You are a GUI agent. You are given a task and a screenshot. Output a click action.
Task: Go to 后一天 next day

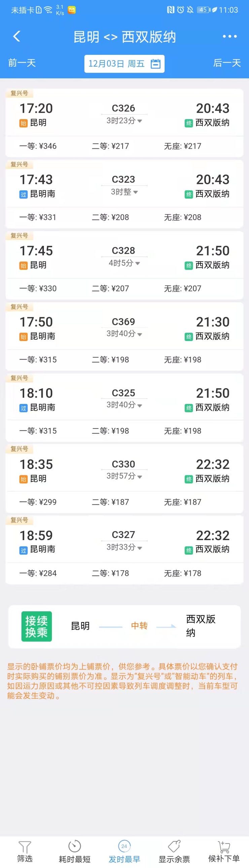click(227, 63)
